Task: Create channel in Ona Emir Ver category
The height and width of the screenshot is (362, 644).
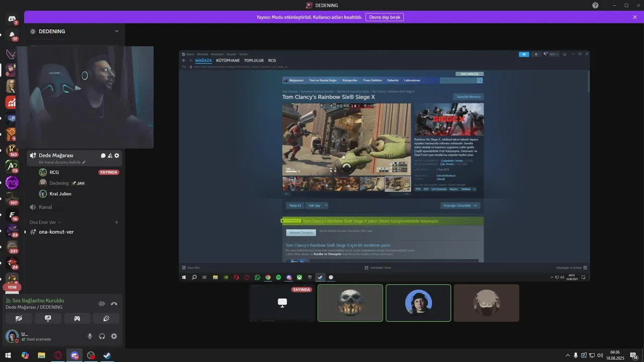Action: coord(117,222)
